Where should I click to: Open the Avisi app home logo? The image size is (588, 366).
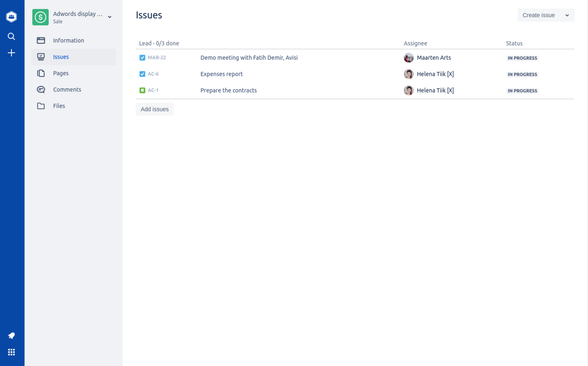(x=11, y=17)
